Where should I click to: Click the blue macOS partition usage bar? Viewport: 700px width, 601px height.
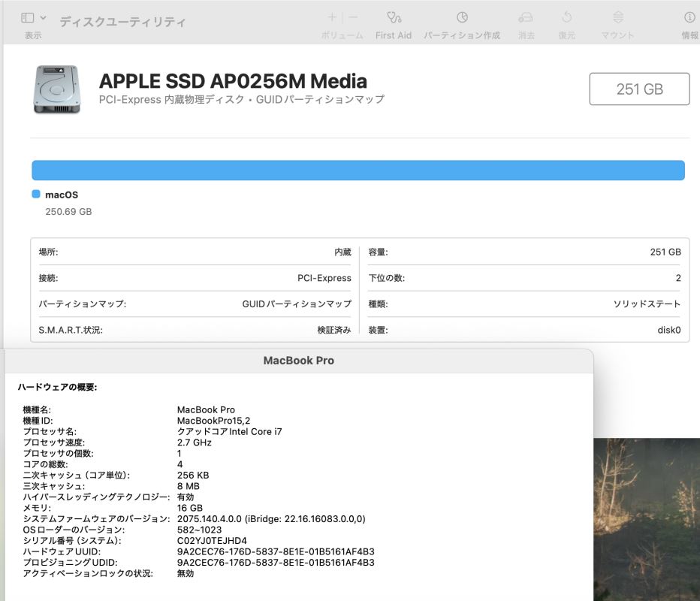pyautogui.click(x=358, y=171)
